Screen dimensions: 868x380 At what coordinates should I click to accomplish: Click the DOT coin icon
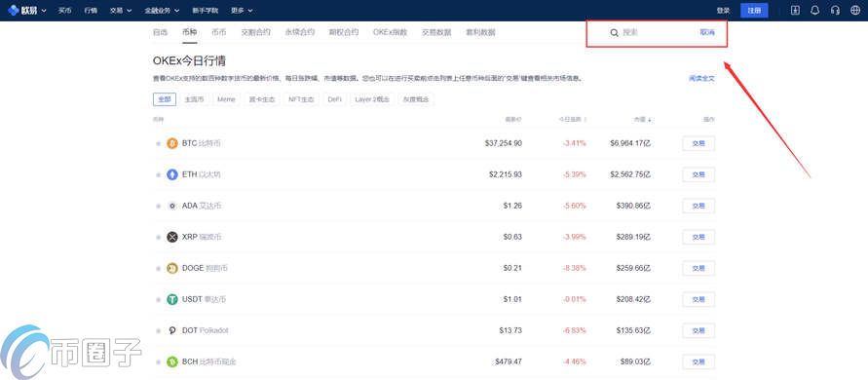click(x=172, y=330)
